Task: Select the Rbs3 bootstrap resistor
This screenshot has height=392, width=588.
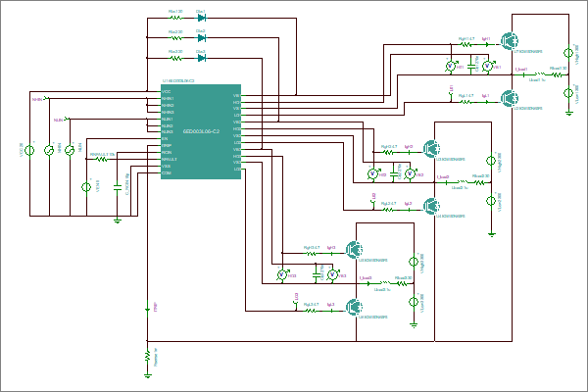Action: click(x=175, y=58)
